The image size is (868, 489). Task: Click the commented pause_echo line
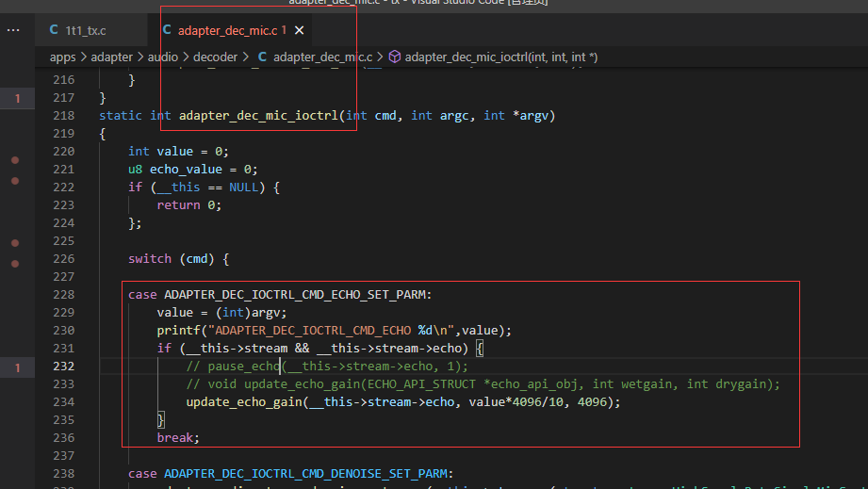(327, 367)
